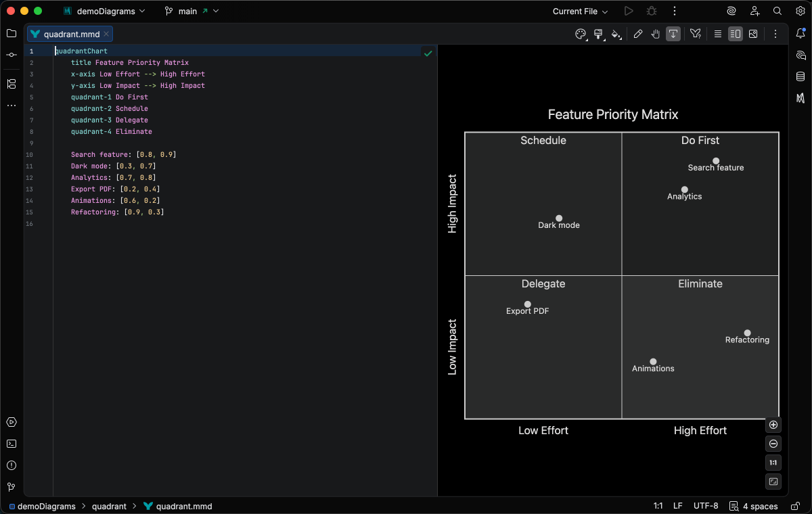Change the UTF-8 file encoding

(x=706, y=506)
